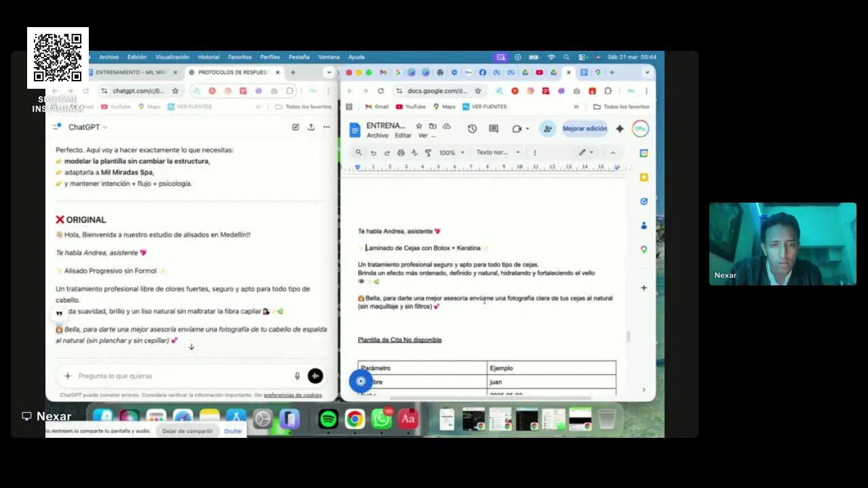868x488 pixels.
Task: Share the ChatGPT conversation
Action: [311, 127]
